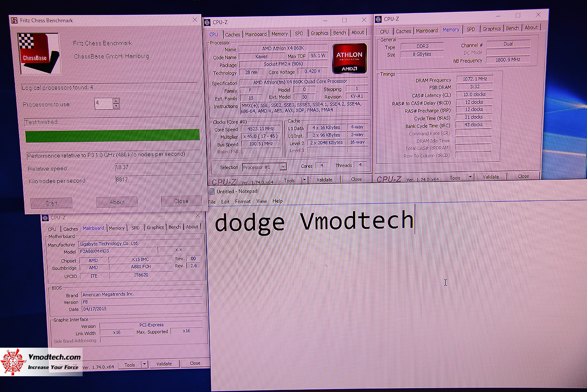Open Memory tab in CPU-Z Mainboard window
587x392 pixels.
point(116,228)
